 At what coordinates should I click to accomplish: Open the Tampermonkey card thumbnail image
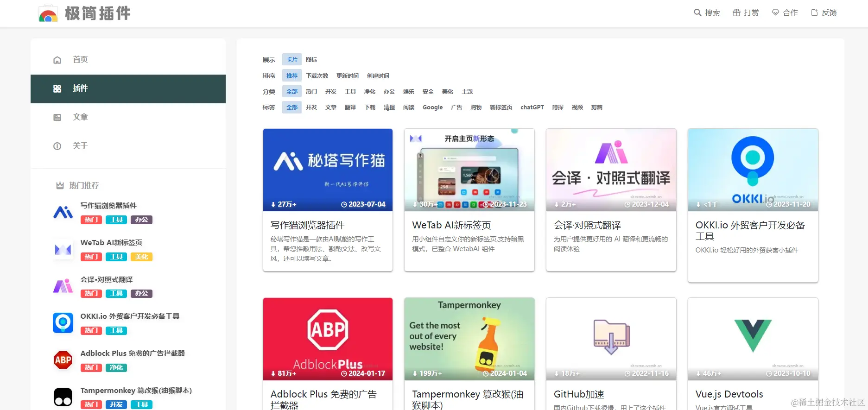pos(469,339)
